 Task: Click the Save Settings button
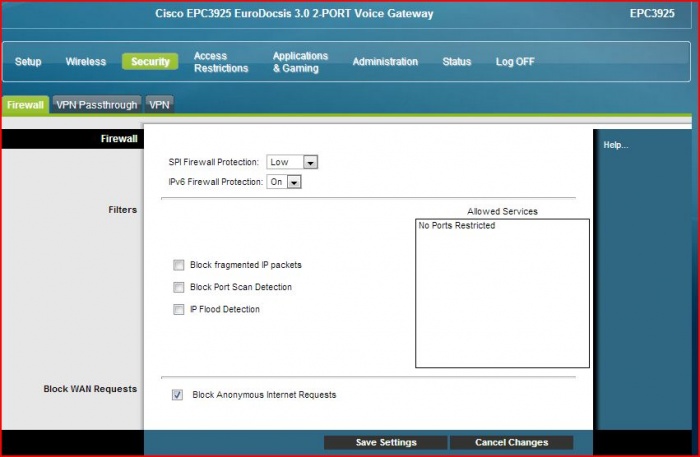pyautogui.click(x=386, y=442)
